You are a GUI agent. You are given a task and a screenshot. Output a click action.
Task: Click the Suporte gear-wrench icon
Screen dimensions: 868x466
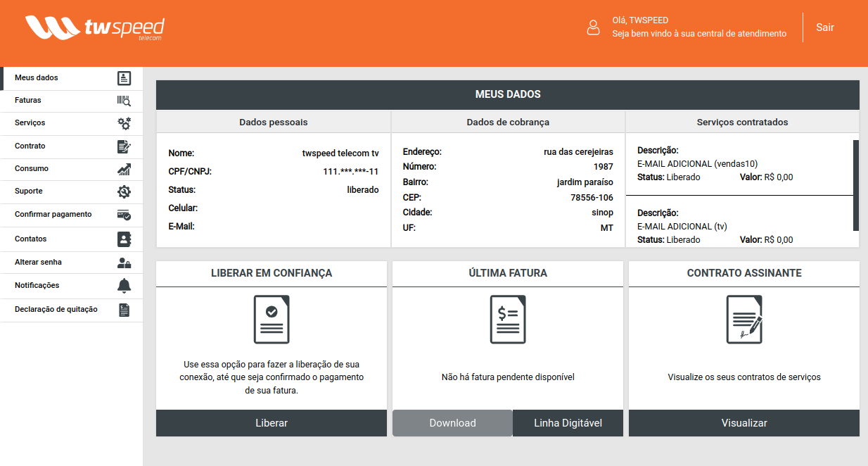[x=124, y=191]
